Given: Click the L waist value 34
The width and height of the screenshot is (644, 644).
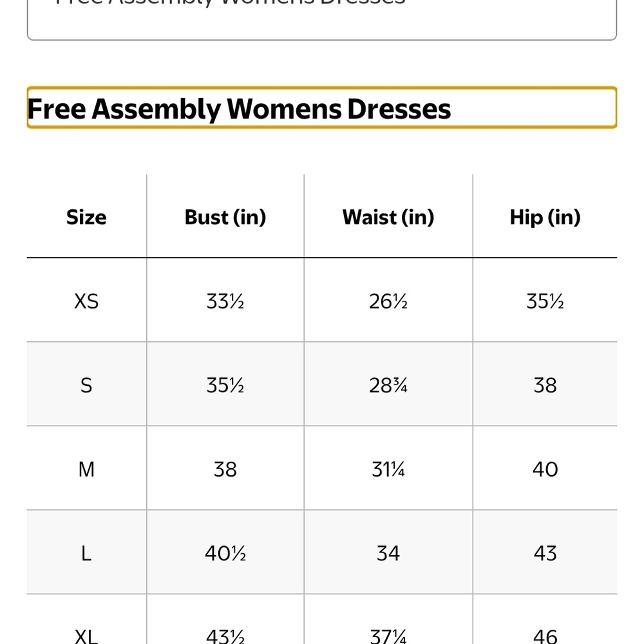Looking at the screenshot, I should point(388,553).
